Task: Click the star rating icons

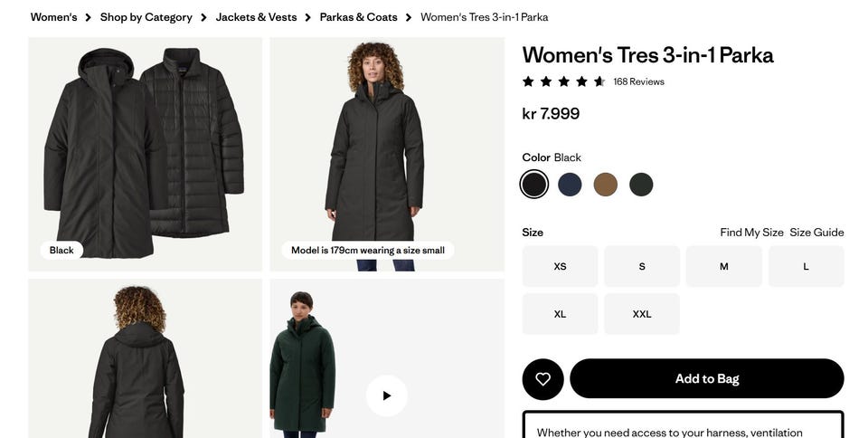Action: pyautogui.click(x=563, y=81)
